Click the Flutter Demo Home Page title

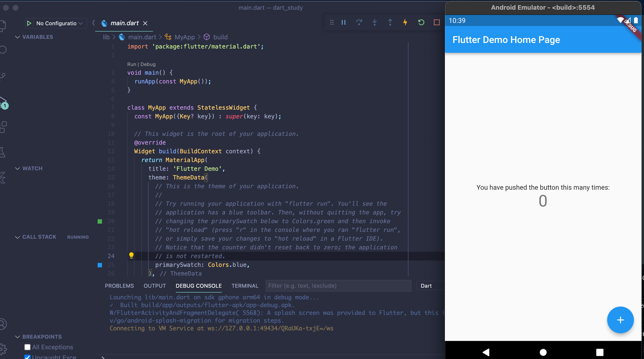(x=506, y=40)
